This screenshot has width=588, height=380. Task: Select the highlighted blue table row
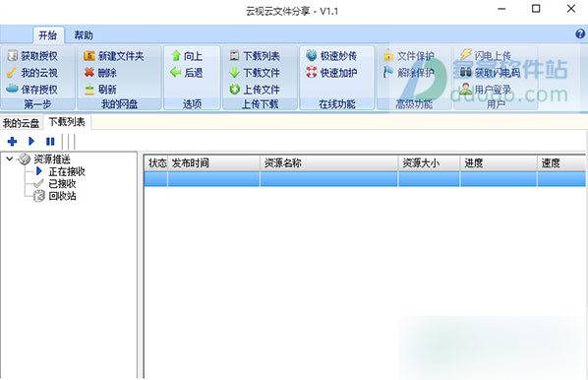coord(365,179)
